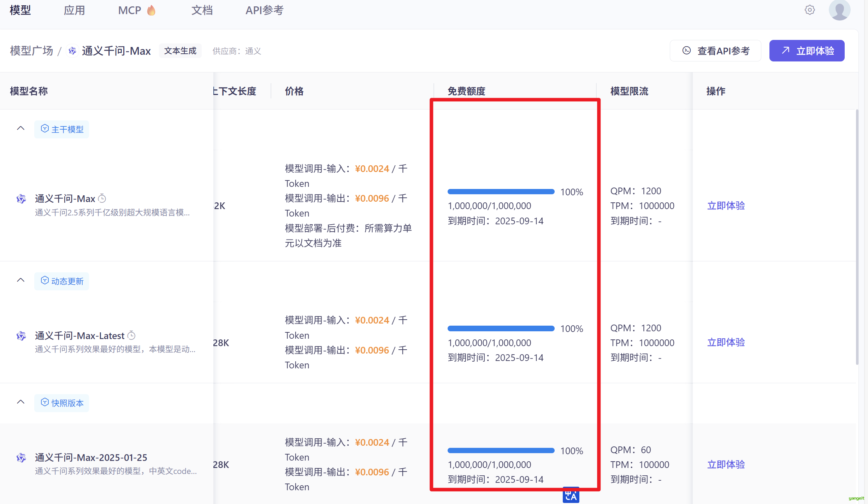Collapse the 快照版本 group
Screen dimensions: 868x504
[21, 402]
